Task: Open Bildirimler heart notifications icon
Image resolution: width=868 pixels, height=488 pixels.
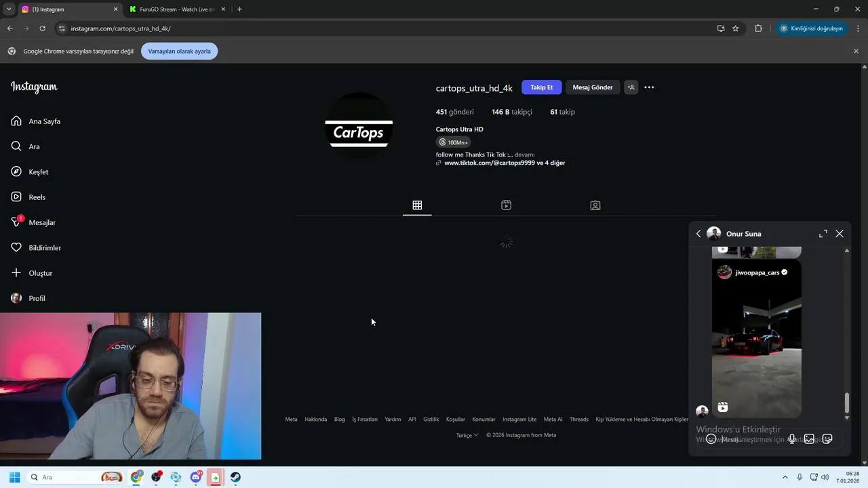Action: (16, 247)
